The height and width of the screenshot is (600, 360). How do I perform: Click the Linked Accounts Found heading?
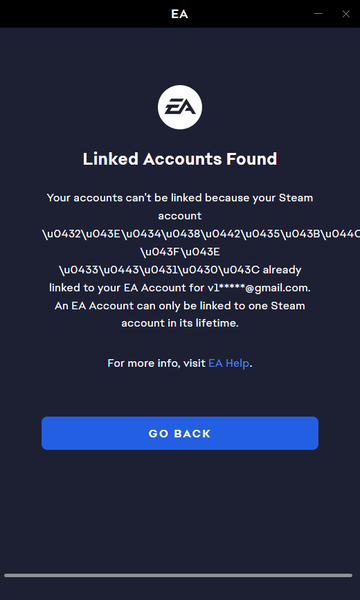tap(180, 159)
